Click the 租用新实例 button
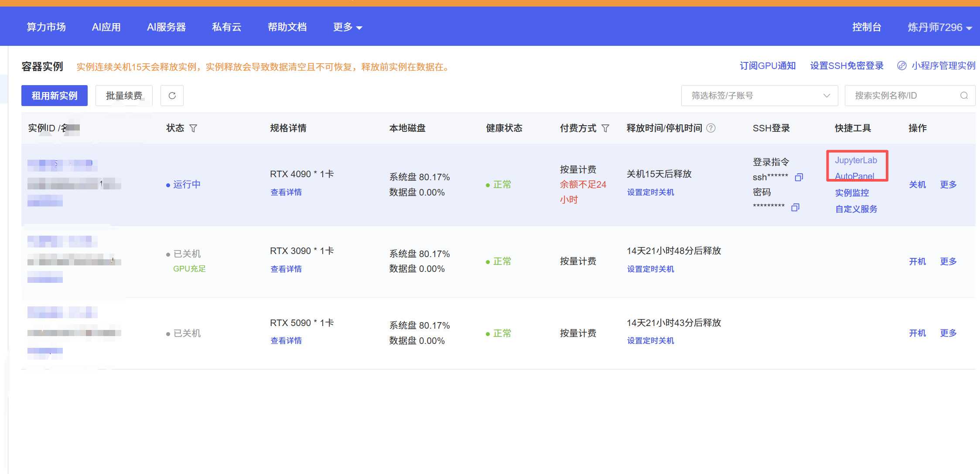Screen dimensions: 980x474 pyautogui.click(x=55, y=96)
